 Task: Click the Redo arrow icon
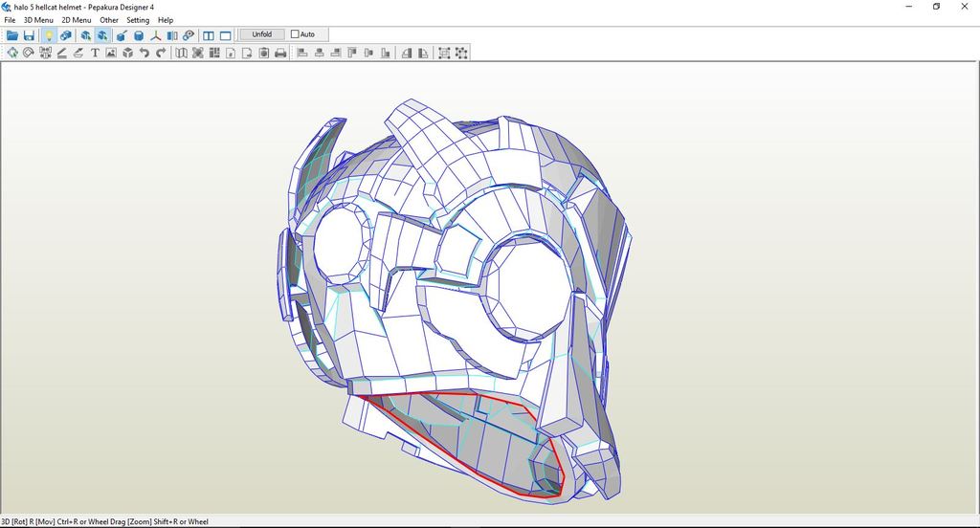click(x=161, y=54)
